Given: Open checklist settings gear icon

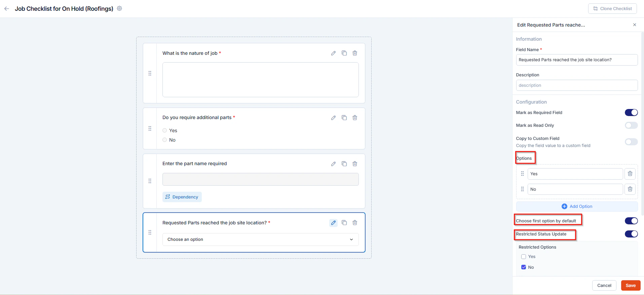Looking at the screenshot, I should tap(119, 8).
